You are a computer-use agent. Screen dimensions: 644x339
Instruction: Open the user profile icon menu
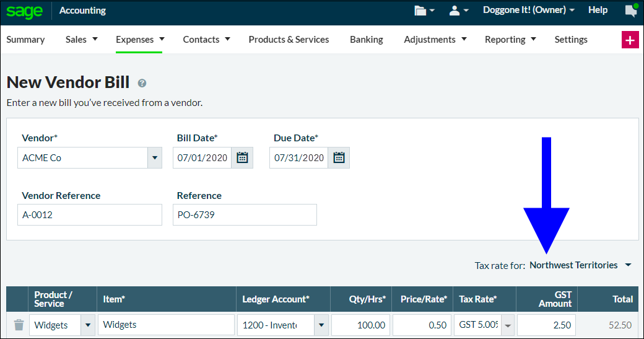point(458,11)
